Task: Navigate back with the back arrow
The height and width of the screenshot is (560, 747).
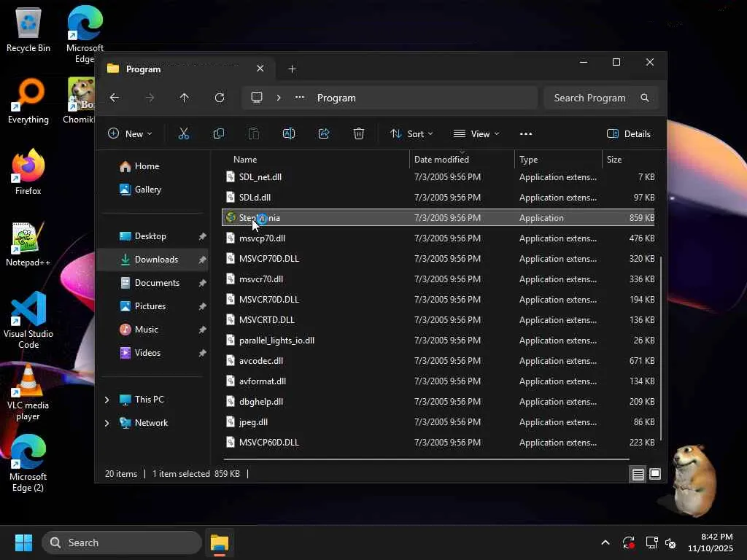Action: (x=115, y=98)
